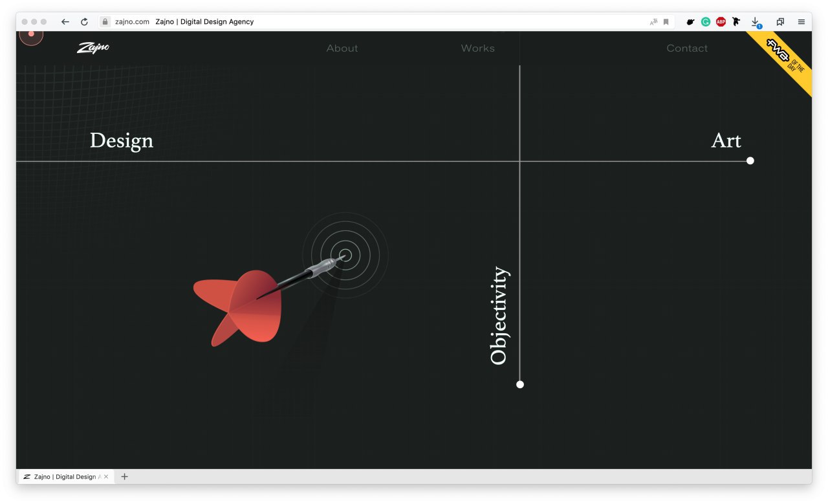
Task: Open the browser hamburger menu
Action: [801, 22]
